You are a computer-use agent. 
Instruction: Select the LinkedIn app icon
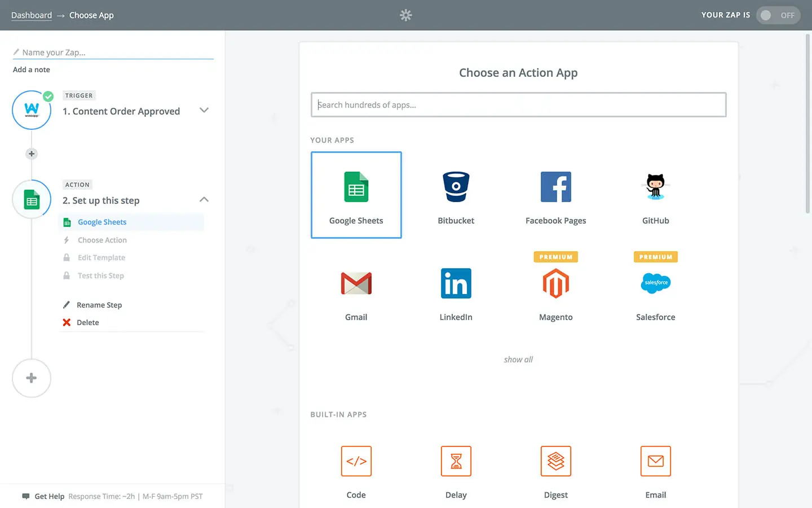[456, 283]
